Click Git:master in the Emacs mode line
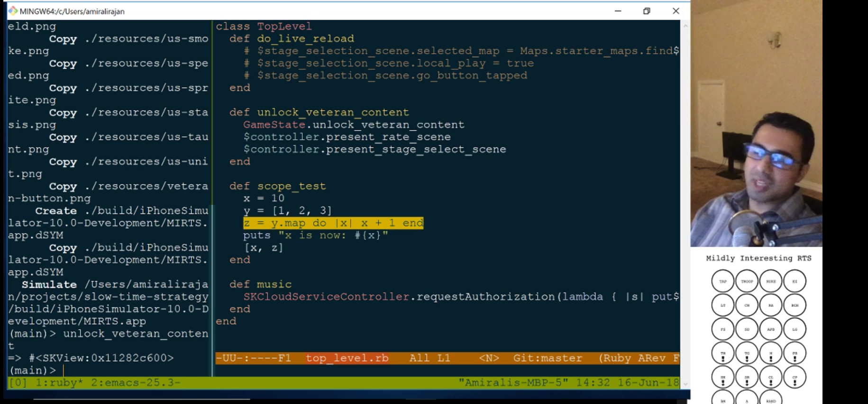This screenshot has width=868, height=404. tap(548, 358)
